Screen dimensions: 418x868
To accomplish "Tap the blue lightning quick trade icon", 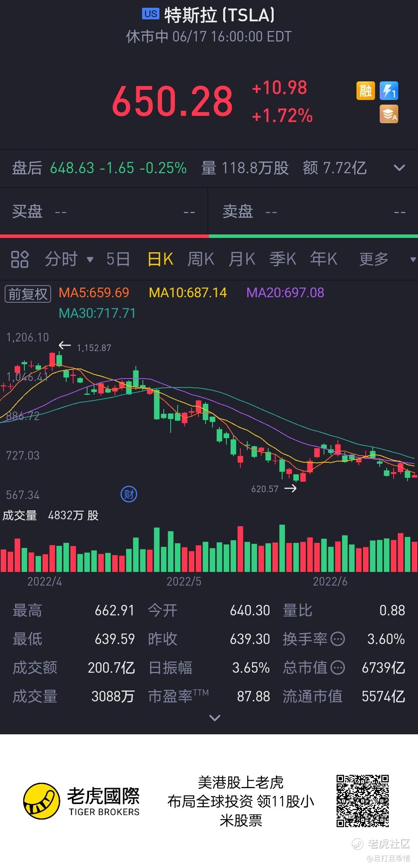I will [389, 91].
